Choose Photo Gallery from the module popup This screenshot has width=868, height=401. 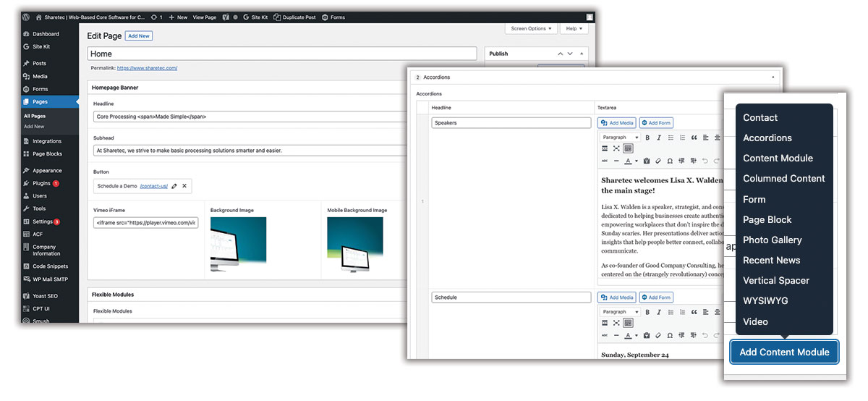pyautogui.click(x=772, y=240)
